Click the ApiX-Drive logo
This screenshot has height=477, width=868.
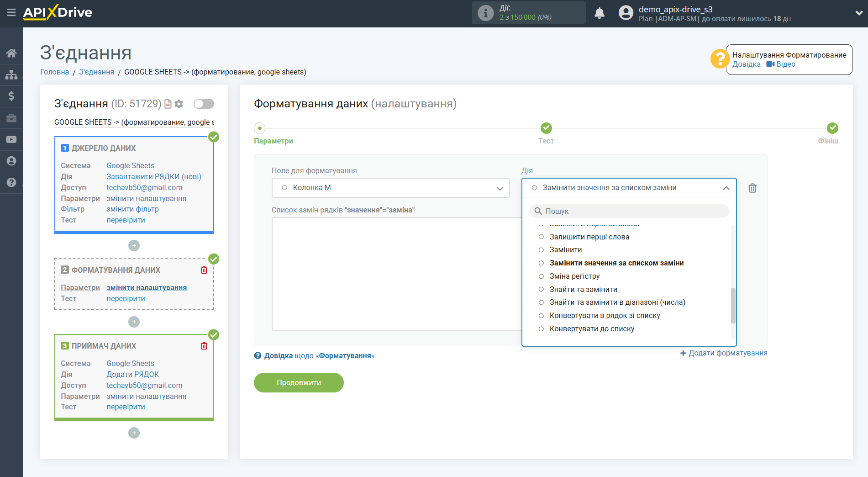click(58, 12)
